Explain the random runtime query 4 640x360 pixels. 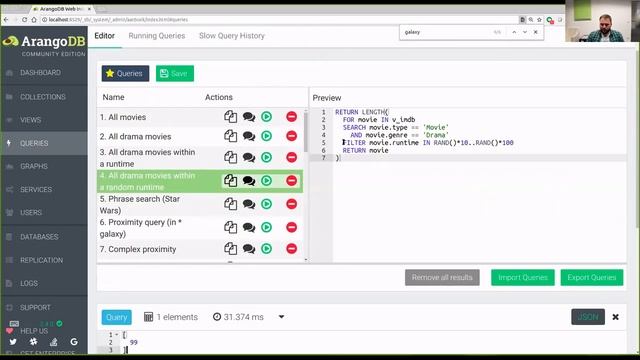tap(249, 181)
